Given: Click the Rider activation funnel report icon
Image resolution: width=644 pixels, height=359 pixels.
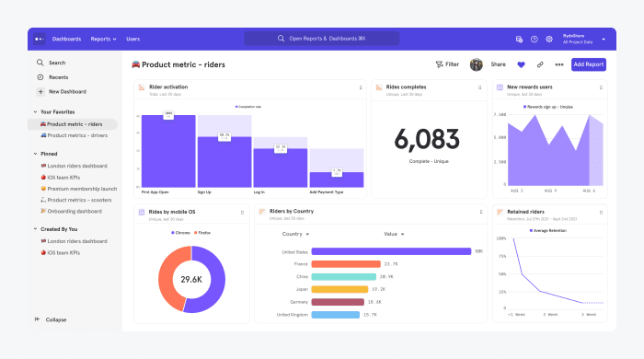Looking at the screenshot, I should tap(142, 87).
